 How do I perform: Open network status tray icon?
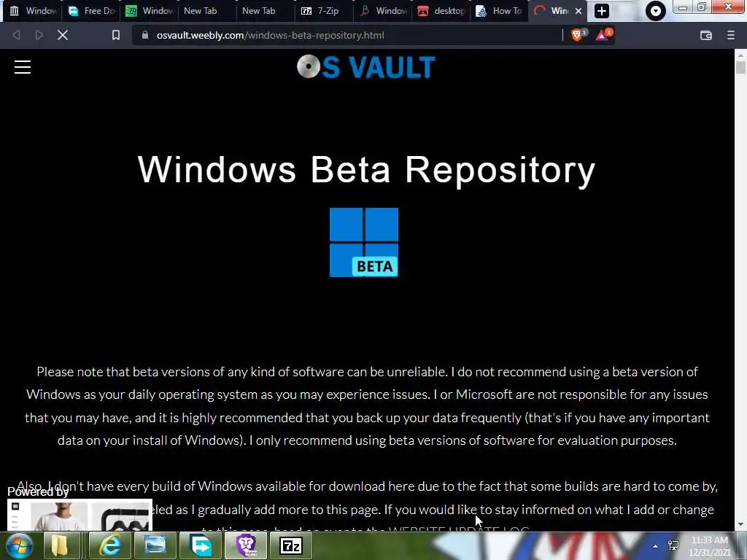(673, 545)
